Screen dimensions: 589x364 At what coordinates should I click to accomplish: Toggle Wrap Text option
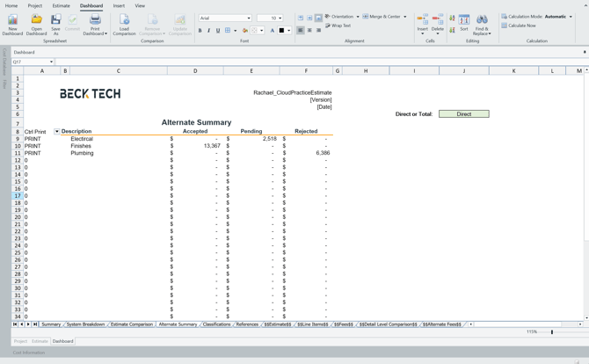(338, 25)
